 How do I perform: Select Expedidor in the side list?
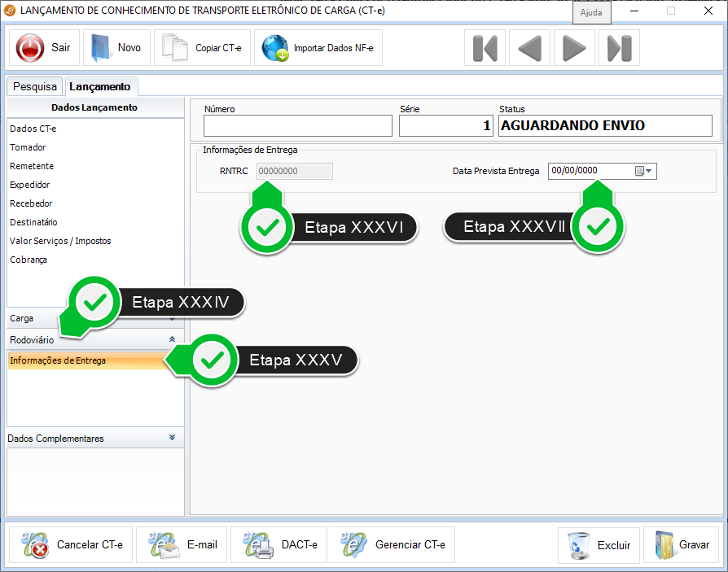pos(29,185)
